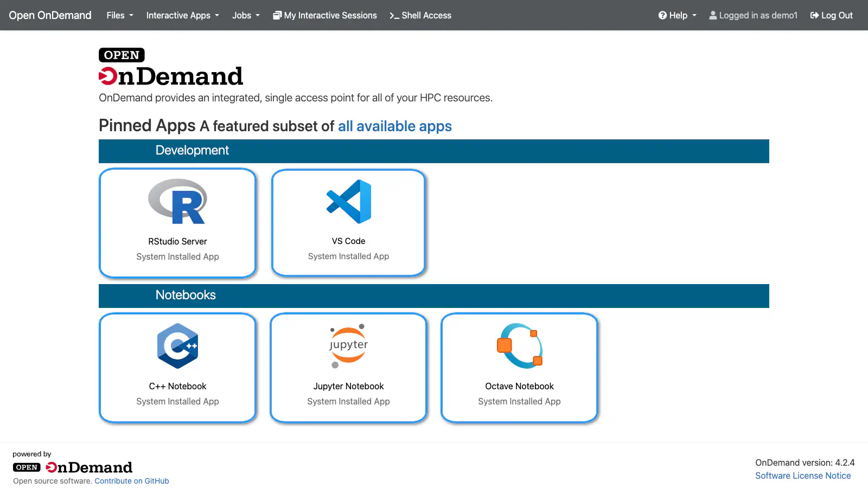This screenshot has width=868, height=495.
Task: Click System Installed App under VS Code
Action: click(x=348, y=256)
